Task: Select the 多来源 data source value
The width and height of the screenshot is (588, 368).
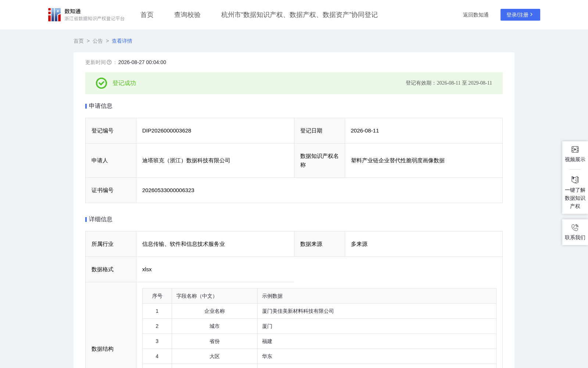Action: (x=359, y=244)
